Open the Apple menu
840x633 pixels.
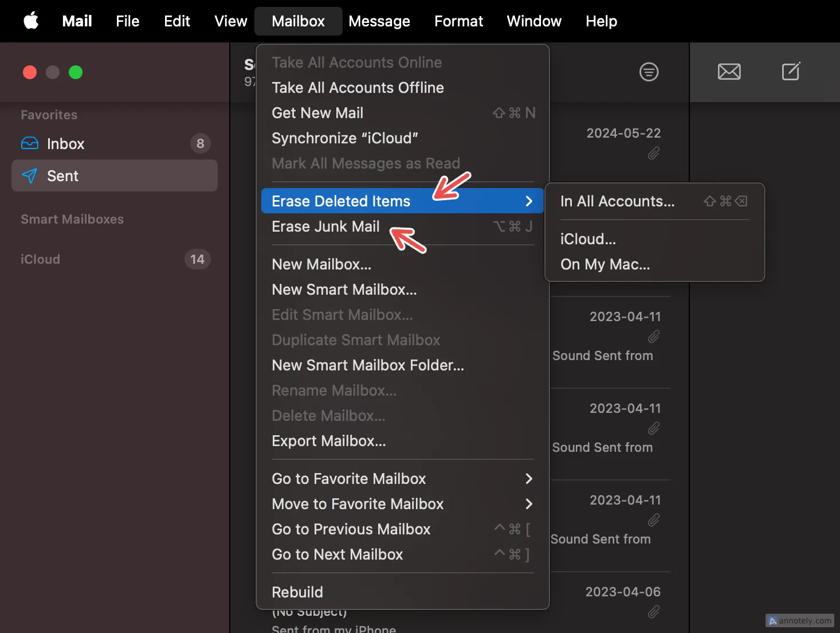pyautogui.click(x=31, y=21)
